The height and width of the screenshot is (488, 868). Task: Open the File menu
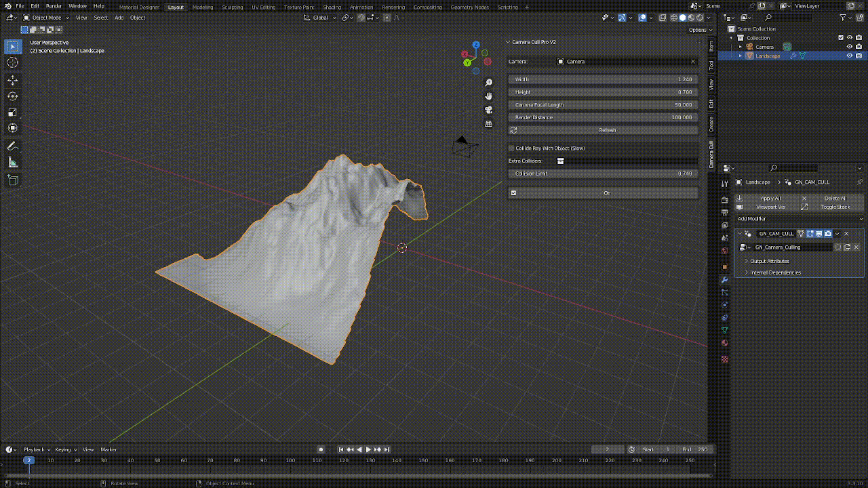20,6
